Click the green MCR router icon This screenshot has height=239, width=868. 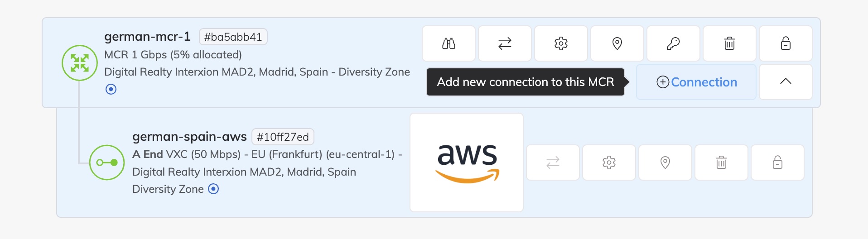[x=80, y=63]
